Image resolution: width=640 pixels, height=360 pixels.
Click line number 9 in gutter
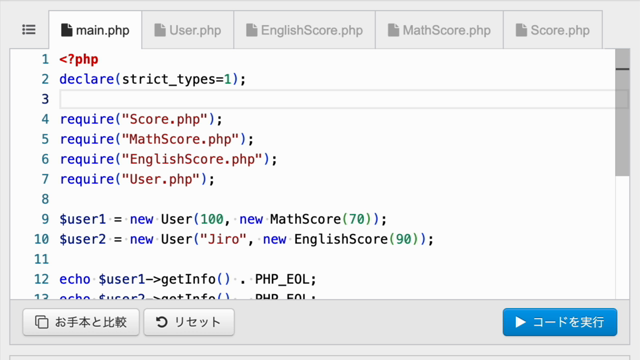pyautogui.click(x=45, y=219)
